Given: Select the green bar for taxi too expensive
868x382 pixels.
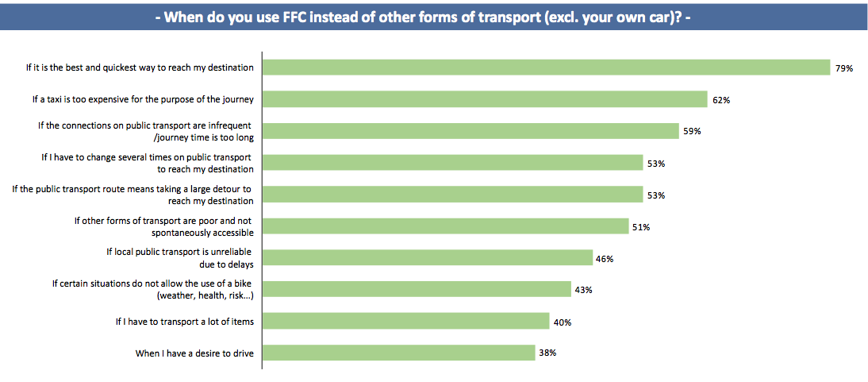Looking at the screenshot, I should pyautogui.click(x=484, y=99).
